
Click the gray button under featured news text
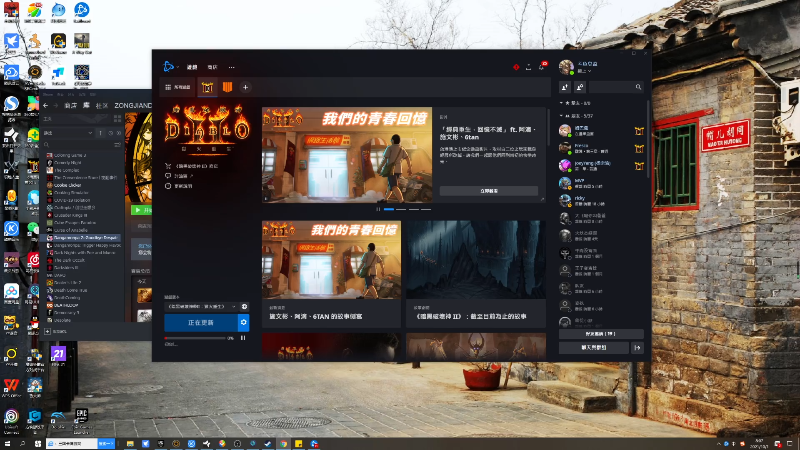point(489,191)
